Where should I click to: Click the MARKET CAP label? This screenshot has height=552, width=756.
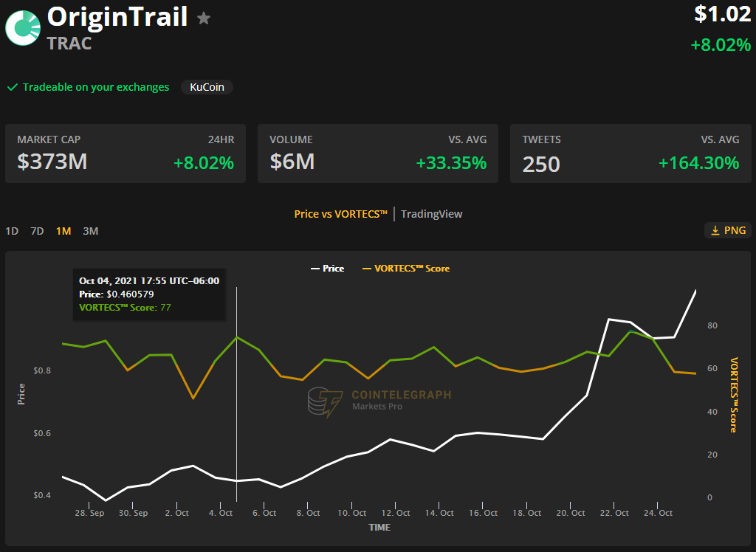point(49,139)
